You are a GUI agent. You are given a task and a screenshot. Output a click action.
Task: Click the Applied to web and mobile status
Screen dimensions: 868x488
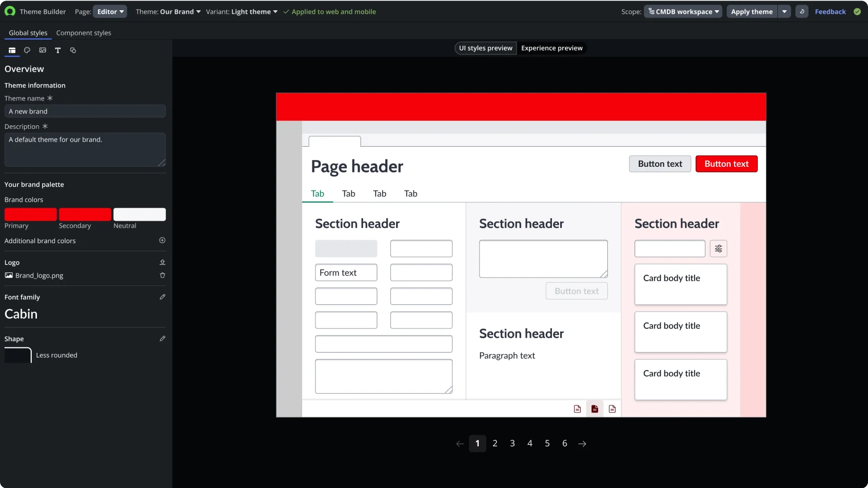click(329, 11)
